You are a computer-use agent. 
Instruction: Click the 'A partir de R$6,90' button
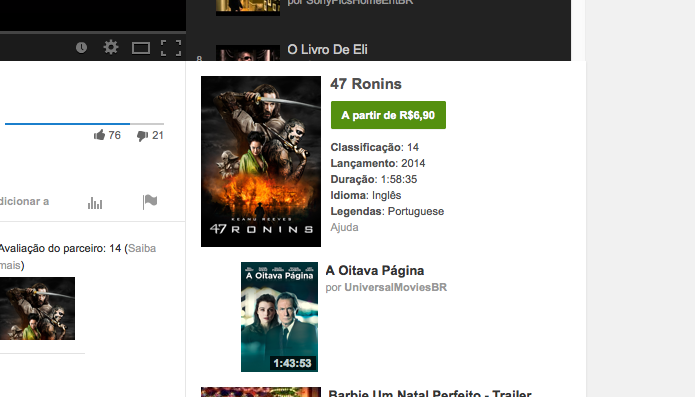click(x=388, y=115)
